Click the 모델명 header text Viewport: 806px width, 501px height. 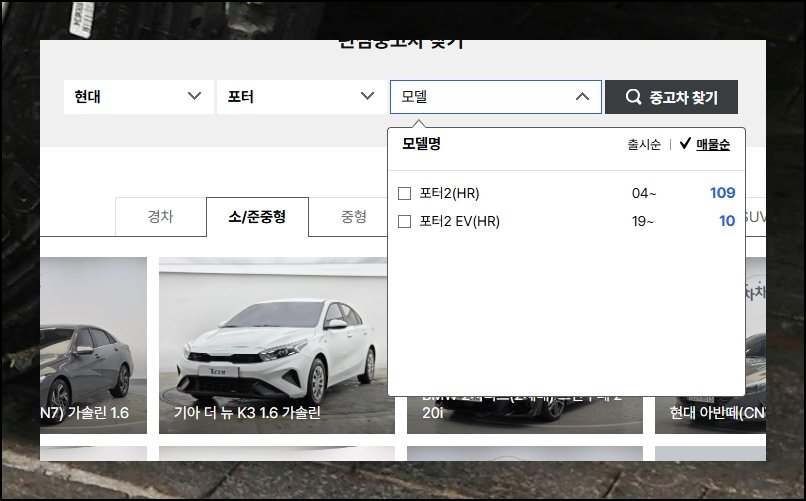tap(422, 143)
